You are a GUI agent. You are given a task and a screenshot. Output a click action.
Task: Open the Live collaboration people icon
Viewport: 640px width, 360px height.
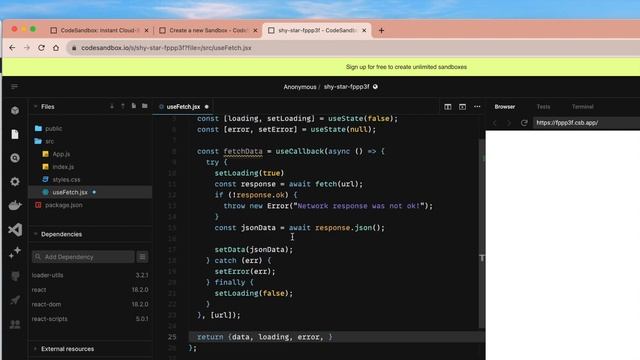tap(15, 324)
